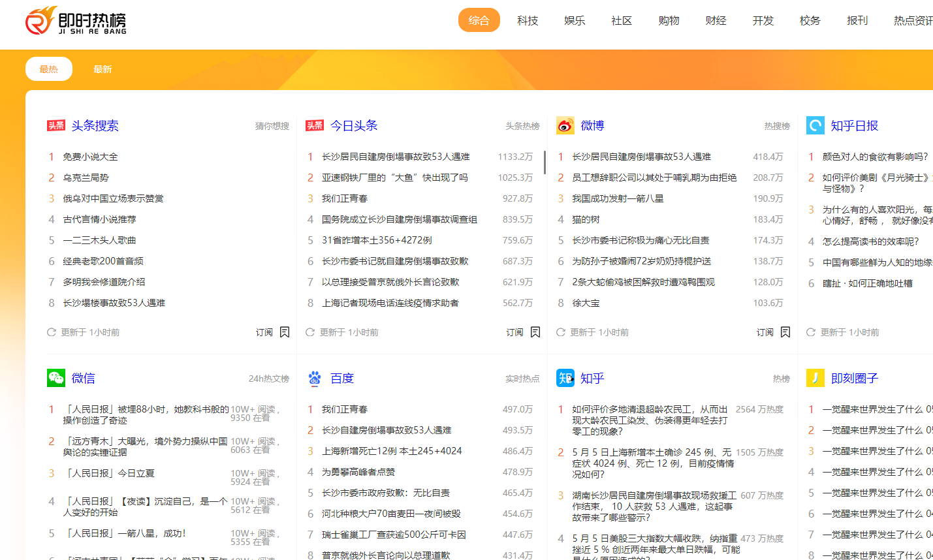The image size is (933, 560).
Task: Open 猫的树 on 微博
Action: point(586,219)
